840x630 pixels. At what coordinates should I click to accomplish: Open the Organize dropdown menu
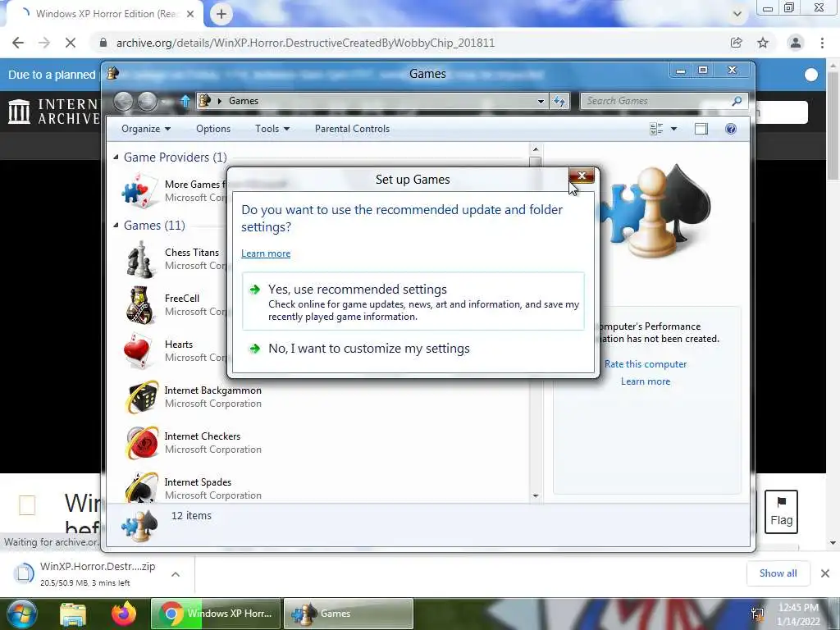coord(146,129)
